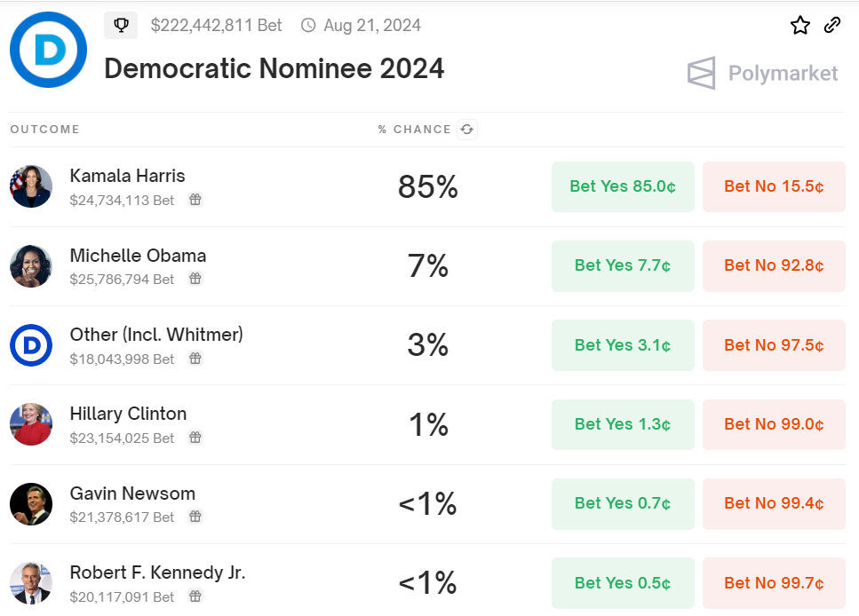859x616 pixels.
Task: Click the refresh icon beside % Chance
Action: pyautogui.click(x=466, y=130)
